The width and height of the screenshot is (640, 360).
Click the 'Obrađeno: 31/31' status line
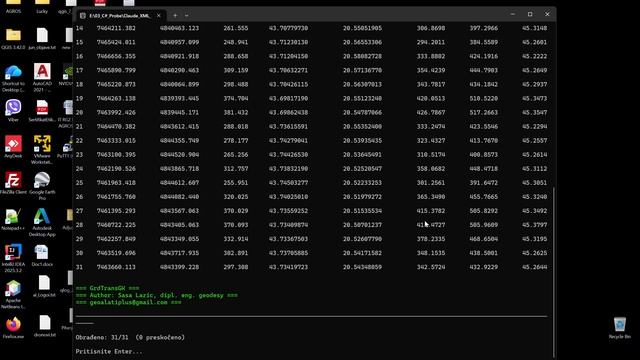130,338
